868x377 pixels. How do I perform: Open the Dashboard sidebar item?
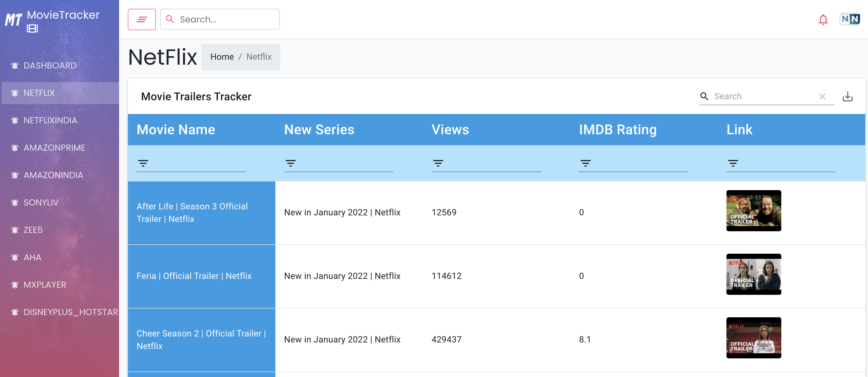click(60, 65)
